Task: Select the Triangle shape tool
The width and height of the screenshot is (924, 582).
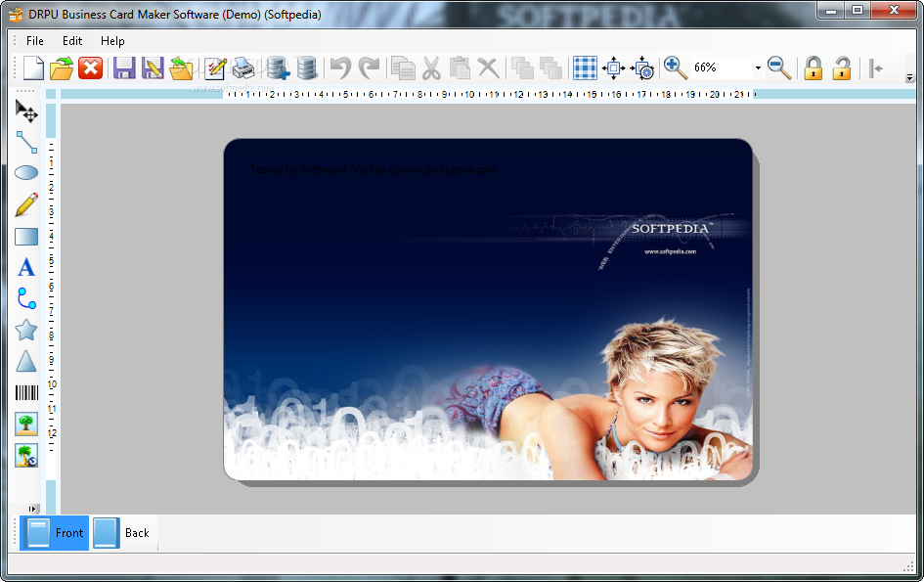Action: [x=26, y=361]
